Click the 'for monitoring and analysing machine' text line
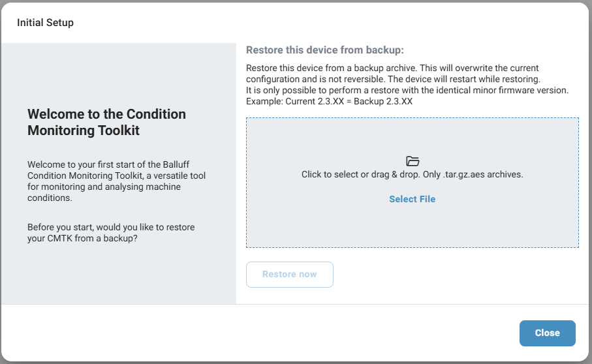This screenshot has height=364, width=592. pyautogui.click(x=104, y=187)
